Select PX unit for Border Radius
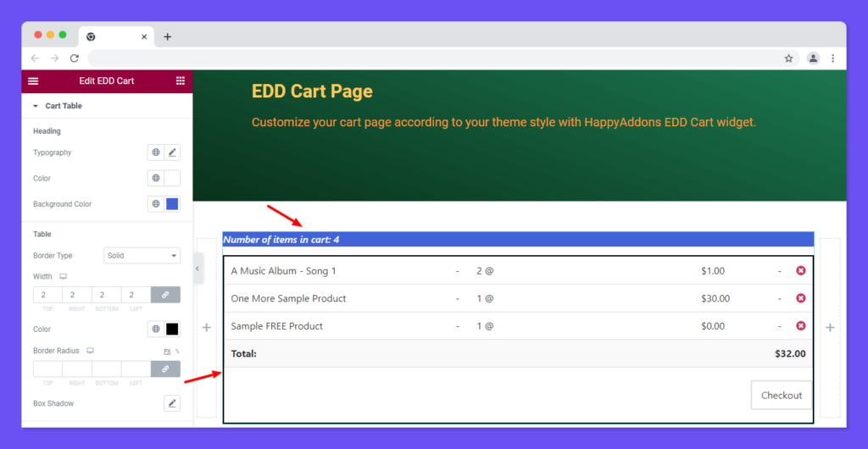The width and height of the screenshot is (868, 449). [x=167, y=351]
